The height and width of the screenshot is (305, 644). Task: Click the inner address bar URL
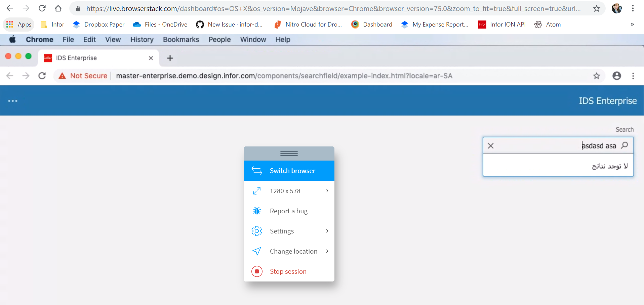284,76
